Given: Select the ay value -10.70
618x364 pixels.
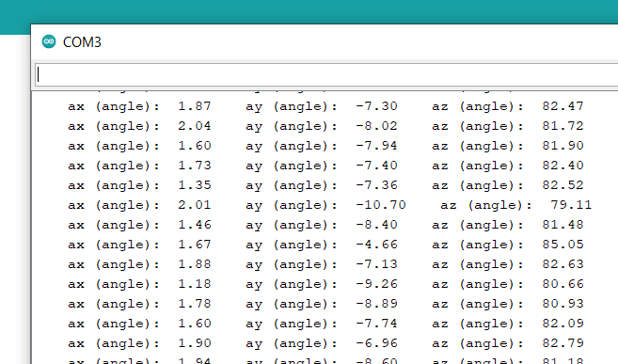Looking at the screenshot, I should click(x=381, y=205).
